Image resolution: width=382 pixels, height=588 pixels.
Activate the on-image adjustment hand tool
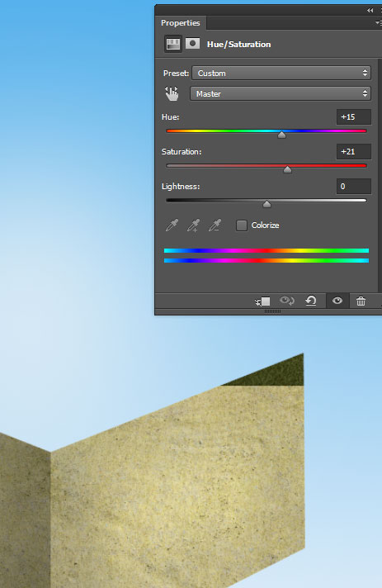tap(172, 94)
